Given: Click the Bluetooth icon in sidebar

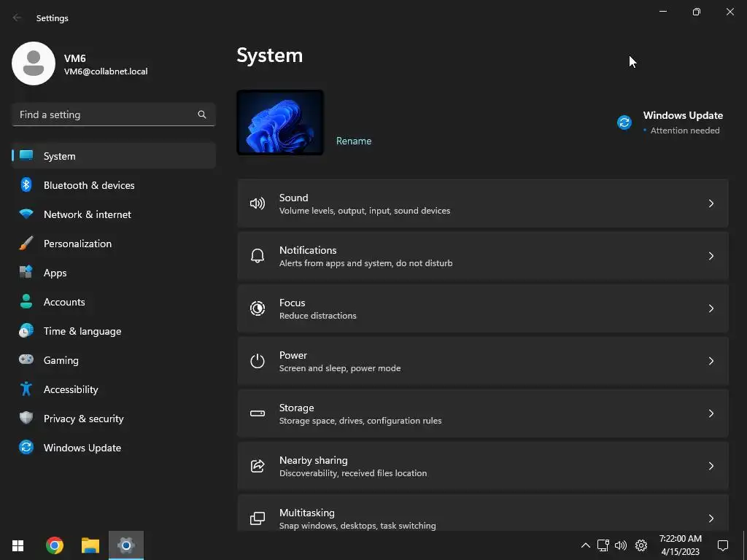Looking at the screenshot, I should pos(26,184).
